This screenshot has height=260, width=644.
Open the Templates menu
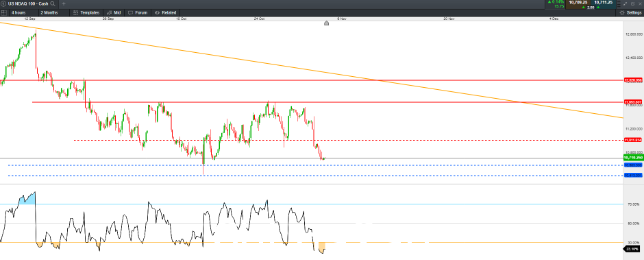[x=86, y=13]
